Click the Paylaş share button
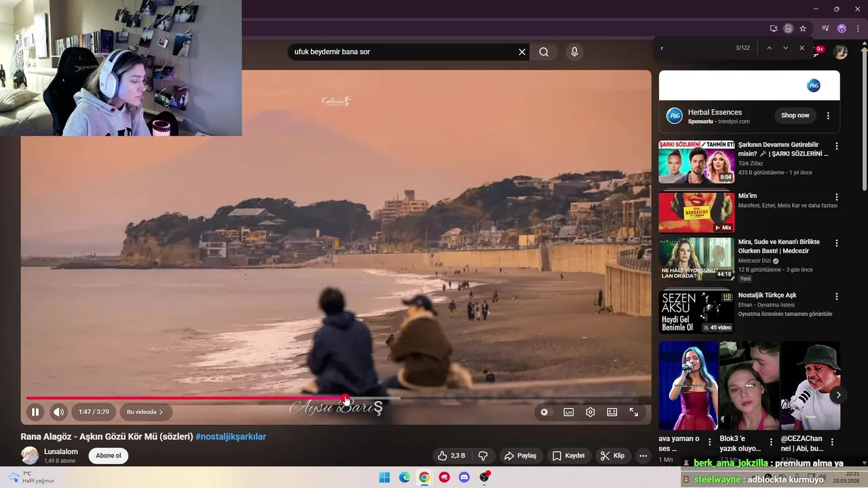Image resolution: width=868 pixels, height=488 pixels. (x=520, y=455)
